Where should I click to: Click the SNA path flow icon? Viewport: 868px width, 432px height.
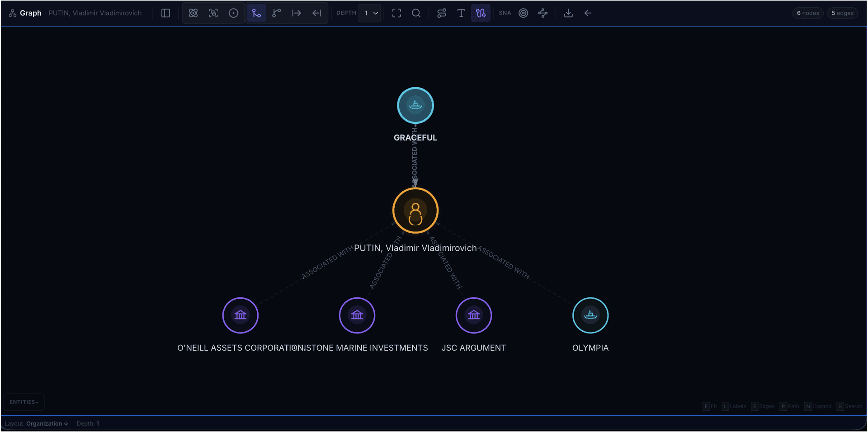543,13
